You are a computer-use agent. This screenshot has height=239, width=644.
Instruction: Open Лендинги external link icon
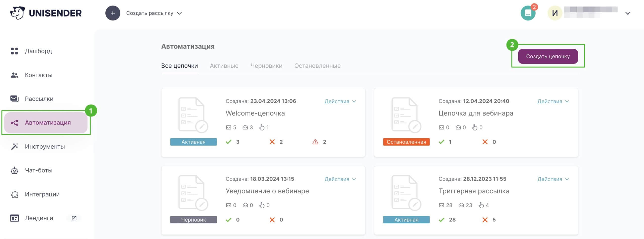coord(74,218)
